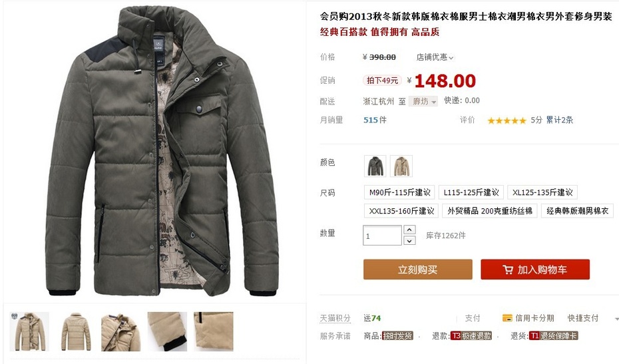Click the shopping cart icon in red button
The width and height of the screenshot is (619, 364).
click(x=508, y=270)
